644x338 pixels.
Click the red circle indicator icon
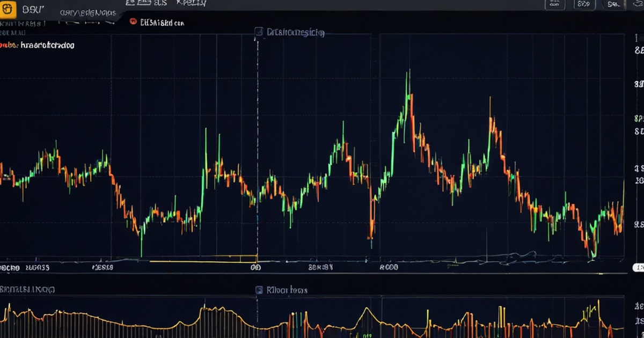click(x=133, y=22)
